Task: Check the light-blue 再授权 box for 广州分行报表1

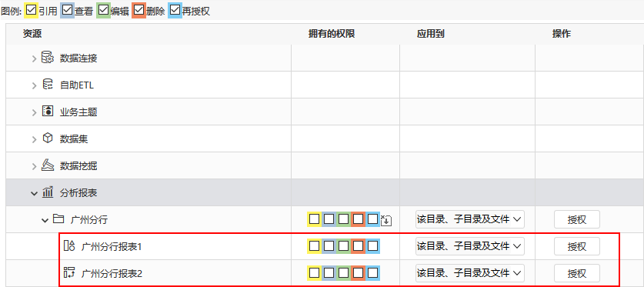Action: point(372,246)
